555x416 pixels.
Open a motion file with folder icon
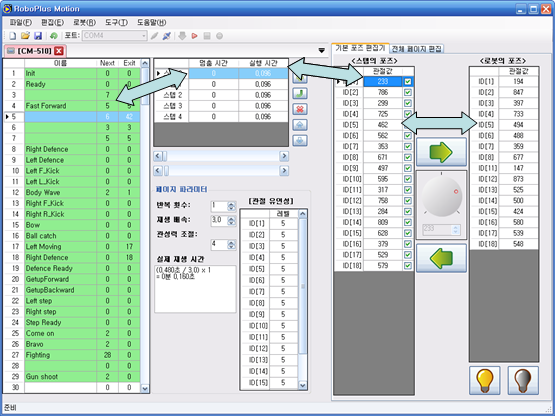(25, 36)
